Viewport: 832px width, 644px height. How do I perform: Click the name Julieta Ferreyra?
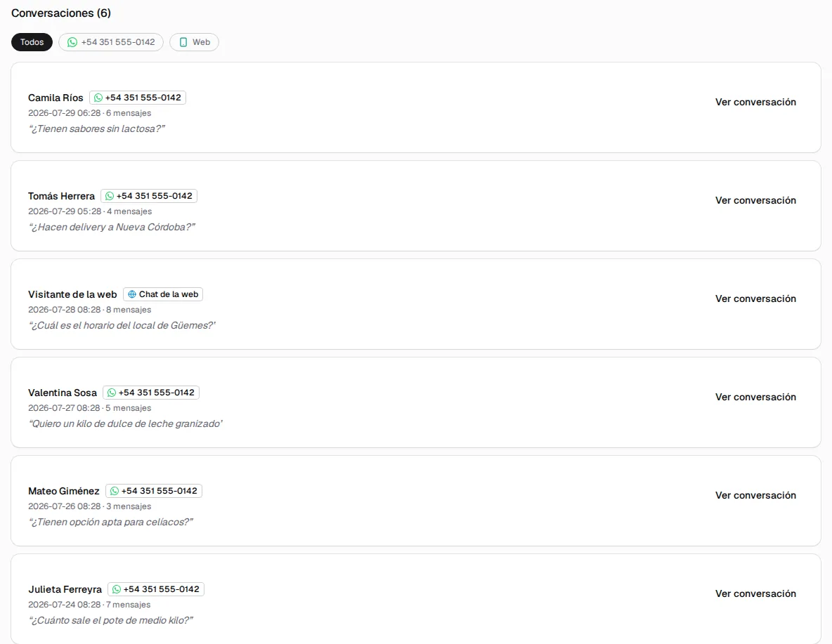pos(65,589)
